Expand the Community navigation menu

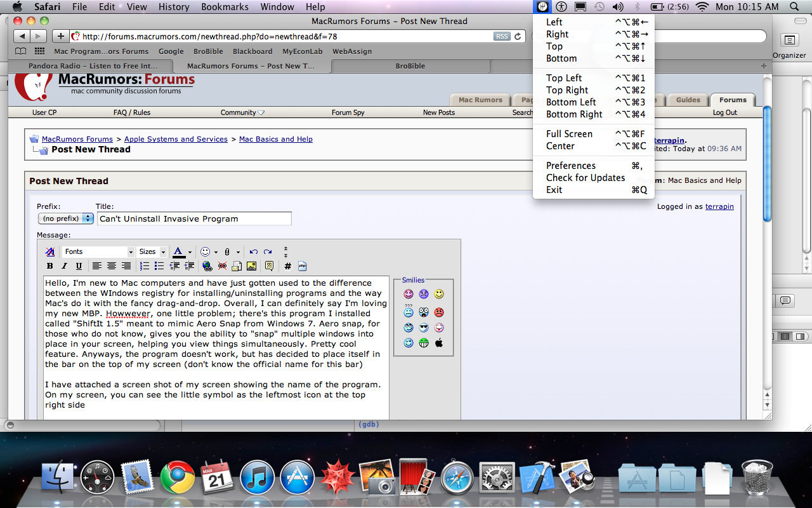pyautogui.click(x=242, y=112)
